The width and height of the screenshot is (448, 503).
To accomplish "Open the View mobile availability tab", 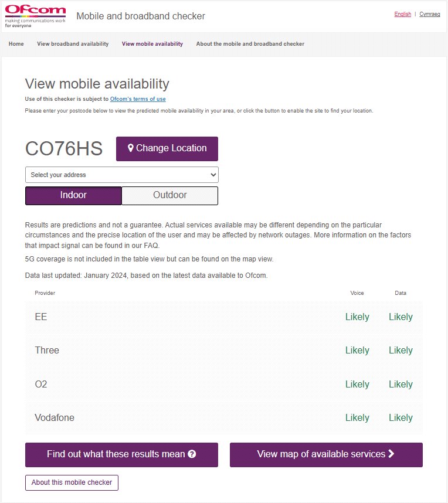I will [152, 44].
